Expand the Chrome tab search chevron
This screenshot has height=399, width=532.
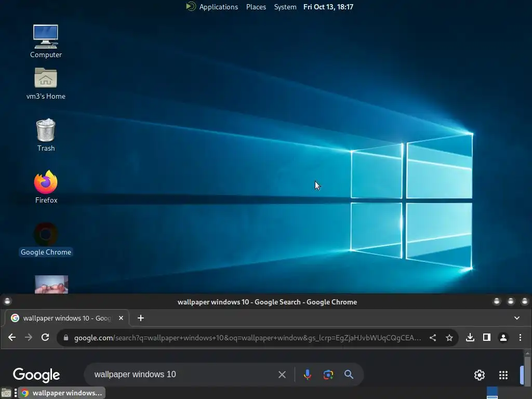point(517,318)
